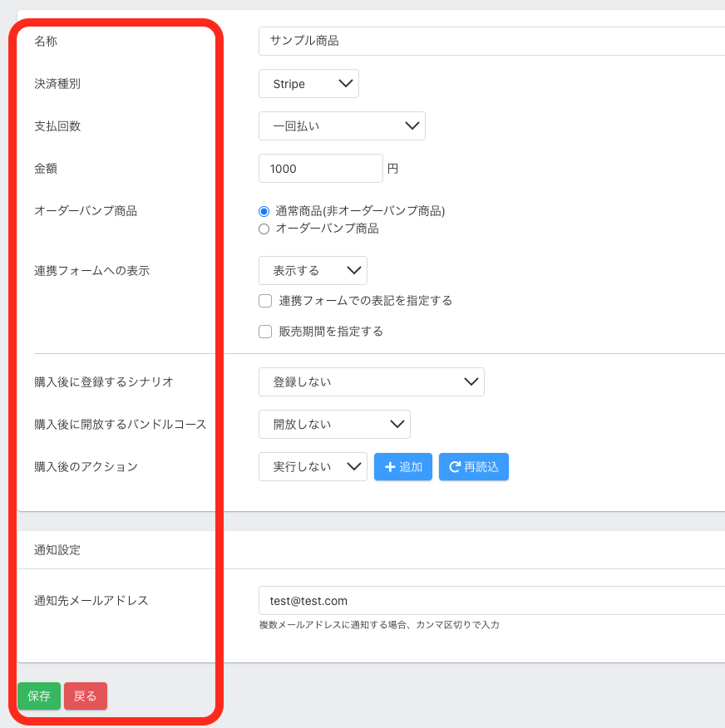Open the 購入後に開放するバンドルコース dropdown
The image size is (725, 728).
[334, 425]
